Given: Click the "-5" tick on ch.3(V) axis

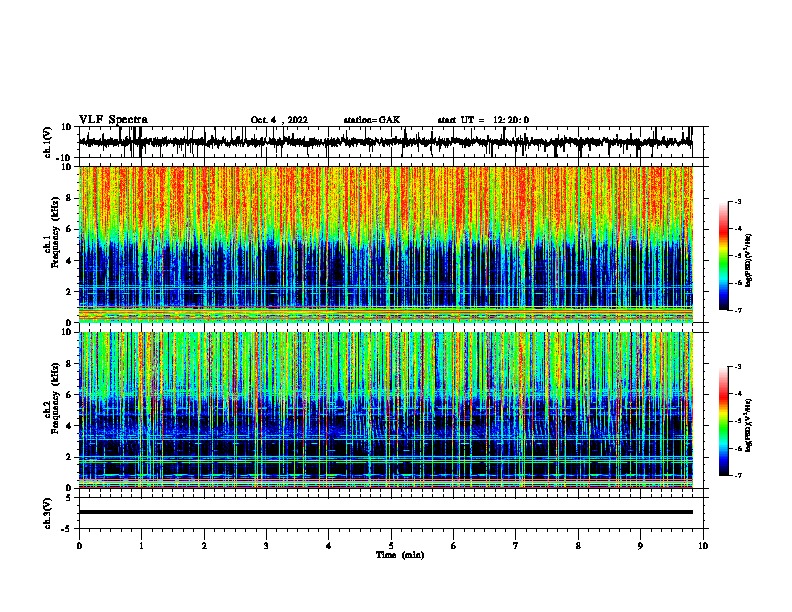Looking at the screenshot, I should pyautogui.click(x=68, y=529).
